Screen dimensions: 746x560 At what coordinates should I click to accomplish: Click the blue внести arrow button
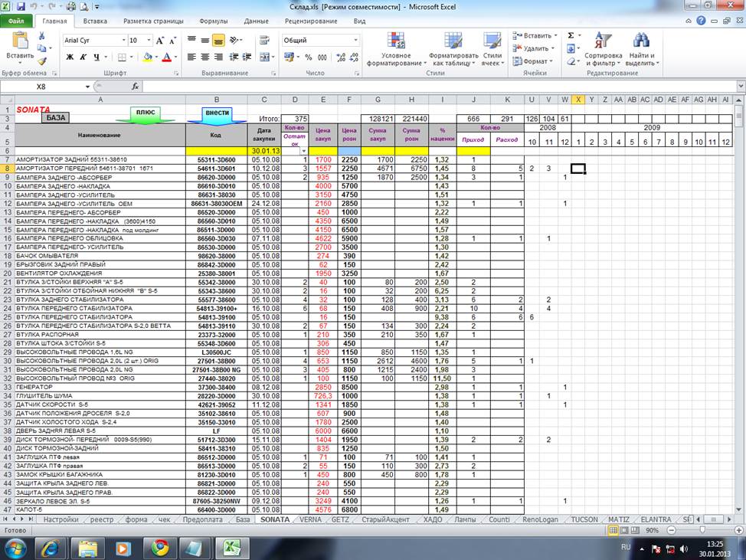pyautogui.click(x=217, y=115)
